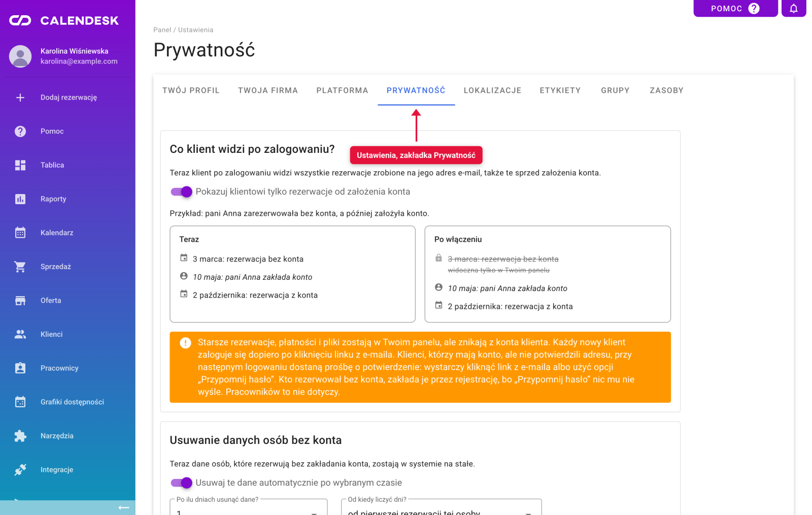Go to Panel breadcrumb link
Image resolution: width=812 pixels, height=515 pixels.
point(162,30)
